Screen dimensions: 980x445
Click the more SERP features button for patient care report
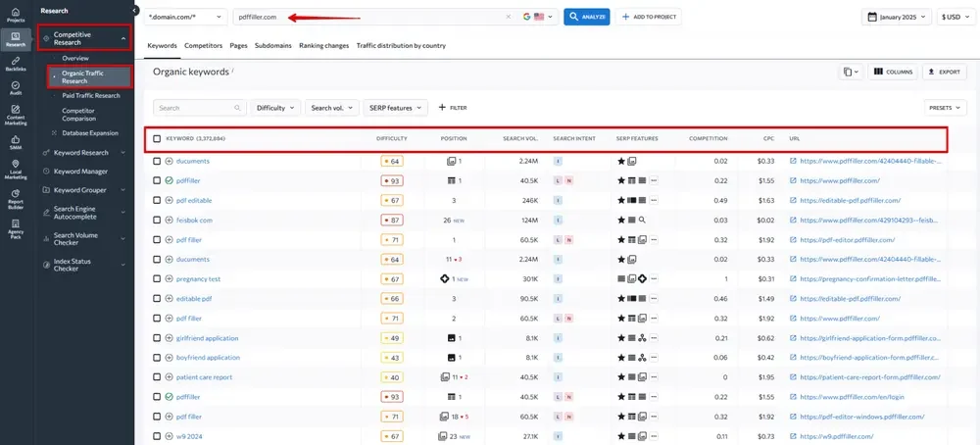[654, 377]
